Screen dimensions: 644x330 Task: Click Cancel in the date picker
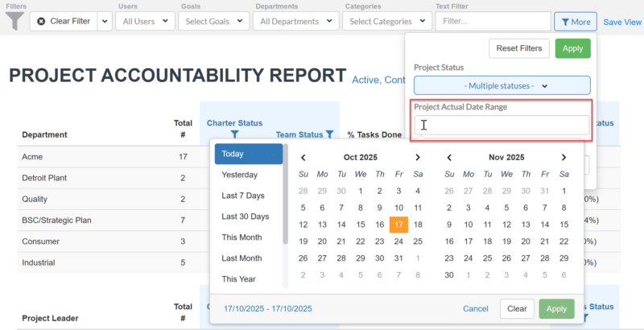click(475, 308)
